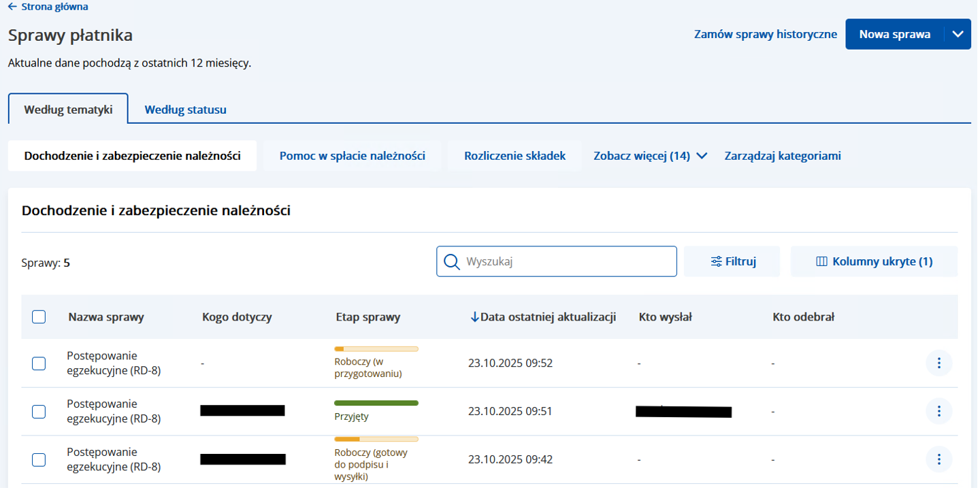This screenshot has height=490, width=980.
Task: Open three-dot menu for the 09:42 case
Action: [938, 459]
